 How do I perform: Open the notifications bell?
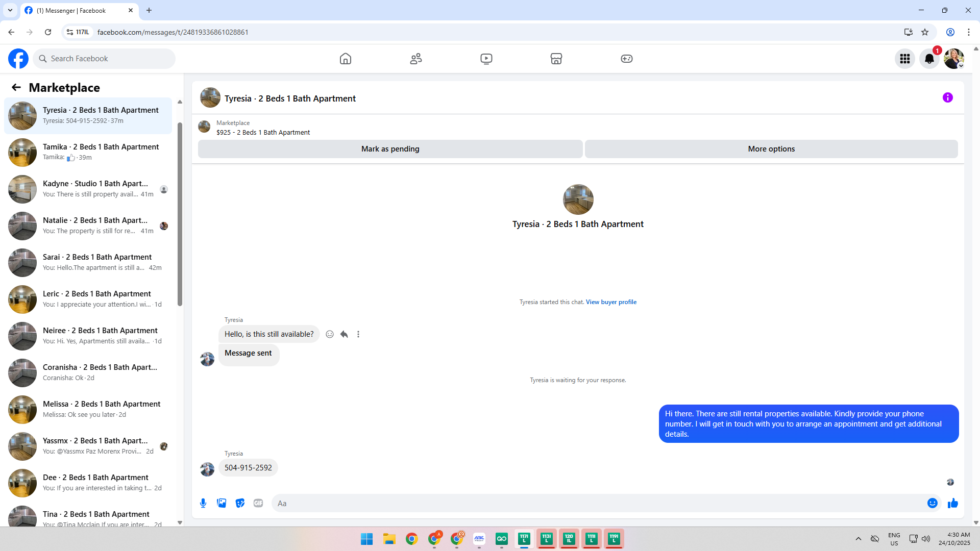click(x=929, y=59)
